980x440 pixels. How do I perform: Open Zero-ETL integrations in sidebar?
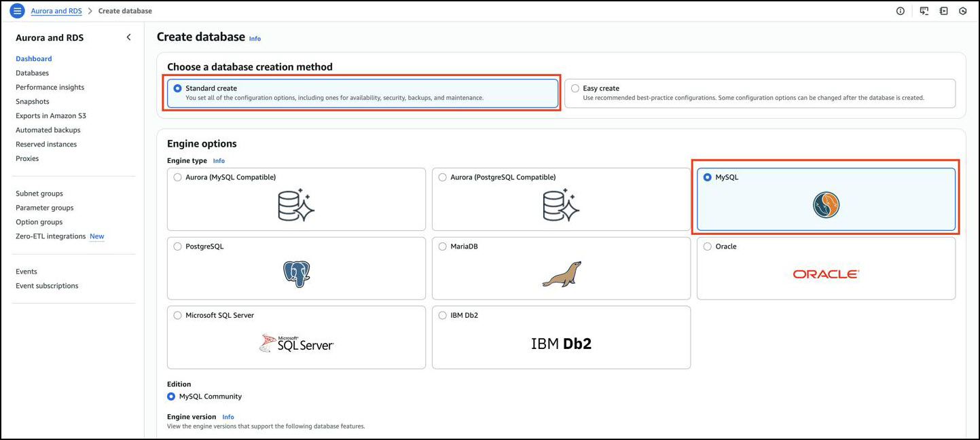click(50, 236)
